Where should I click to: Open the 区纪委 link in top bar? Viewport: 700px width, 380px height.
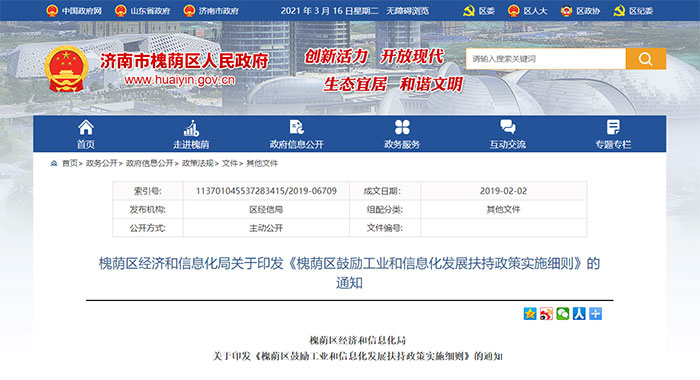[x=641, y=11]
